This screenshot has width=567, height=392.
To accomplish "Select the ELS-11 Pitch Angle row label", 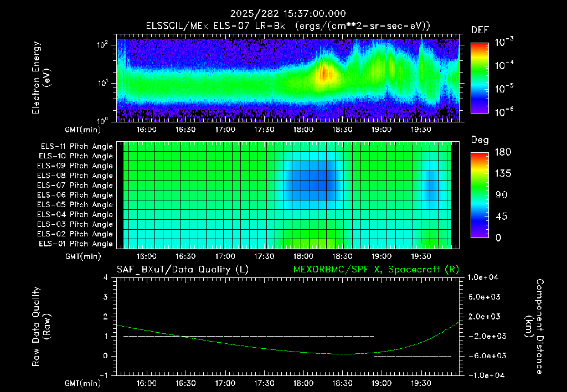I will pos(76,147).
